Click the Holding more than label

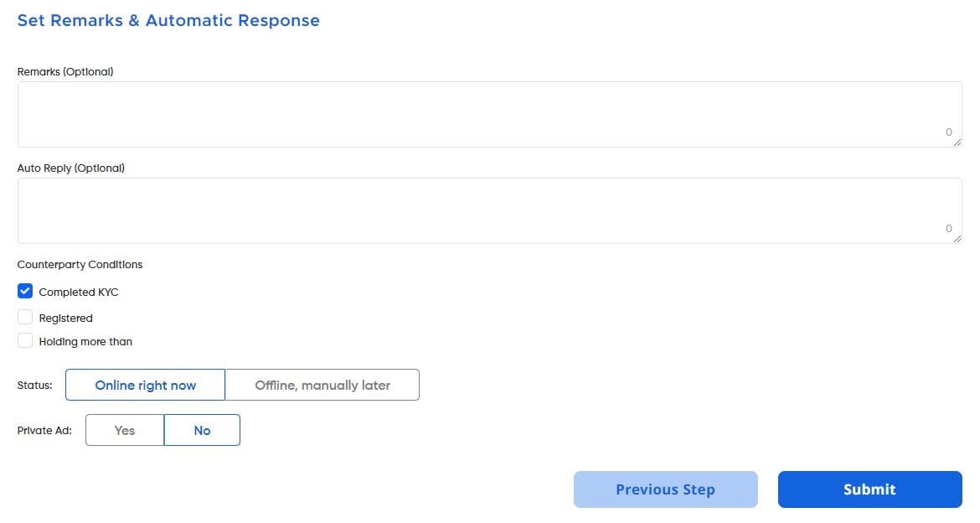coord(85,342)
